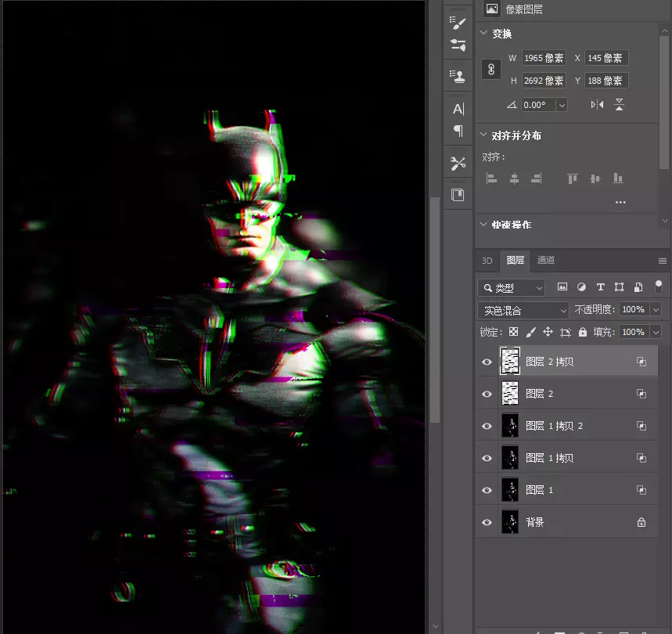The height and width of the screenshot is (634, 672).
Task: Hide the 背景 layer
Action: pyautogui.click(x=487, y=523)
